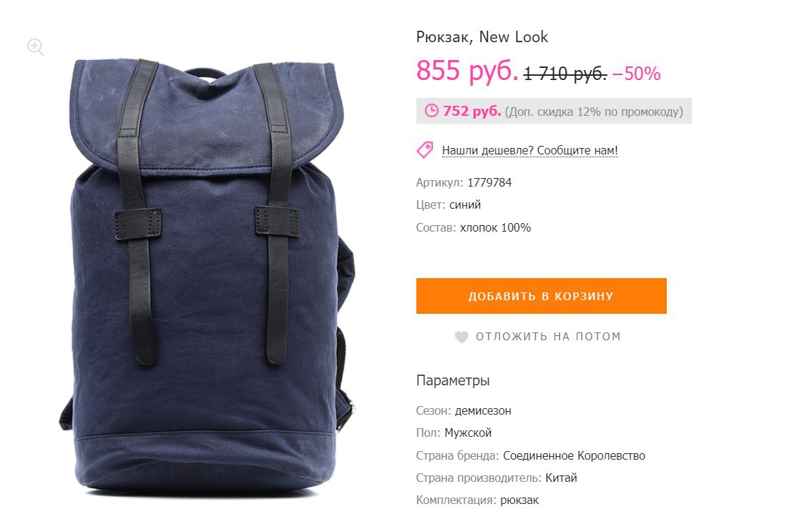Select 'Отложить на потом' text

click(x=549, y=337)
